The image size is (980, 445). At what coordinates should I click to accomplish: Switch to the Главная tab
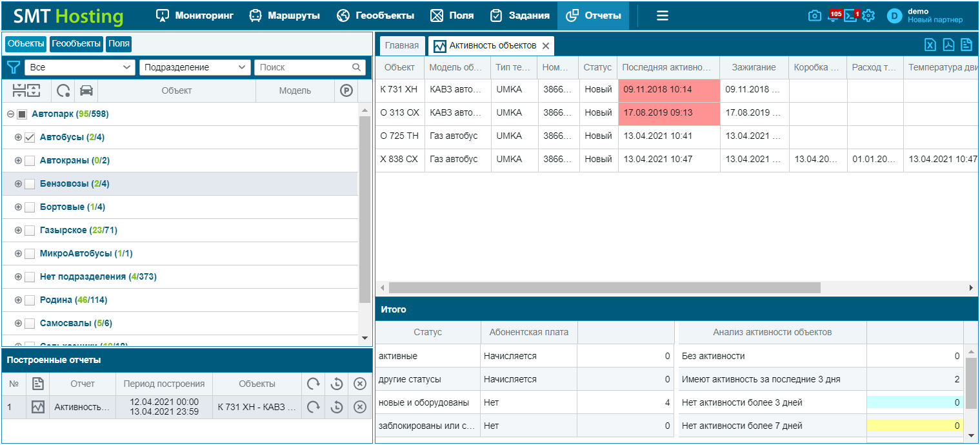(x=402, y=45)
